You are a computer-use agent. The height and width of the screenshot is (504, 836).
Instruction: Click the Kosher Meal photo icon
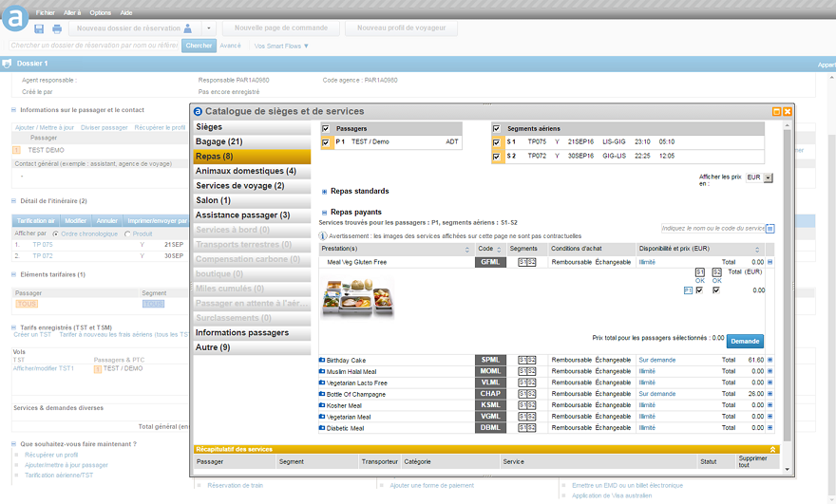coord(322,404)
